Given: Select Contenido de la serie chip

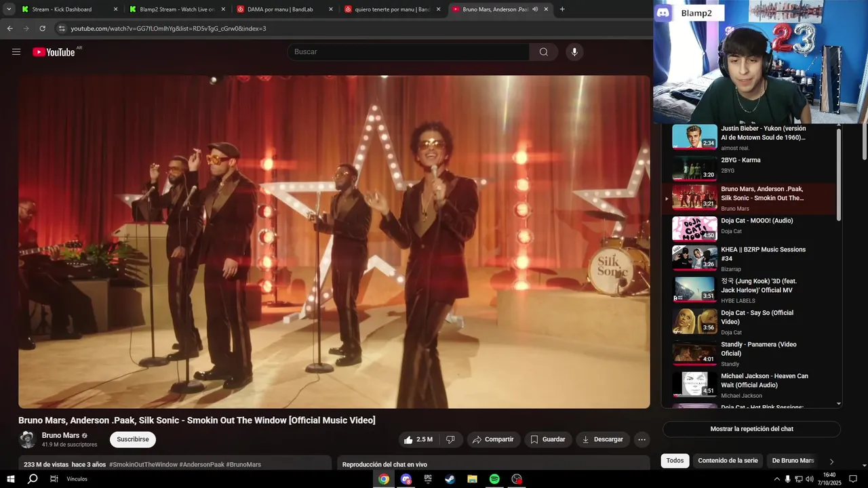Looking at the screenshot, I should (728, 461).
